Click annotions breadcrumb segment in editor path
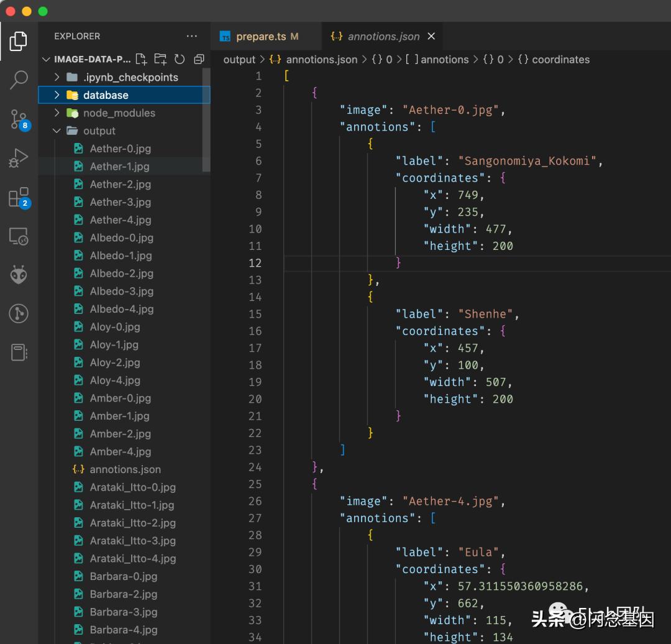The image size is (671, 644). pyautogui.click(x=444, y=60)
